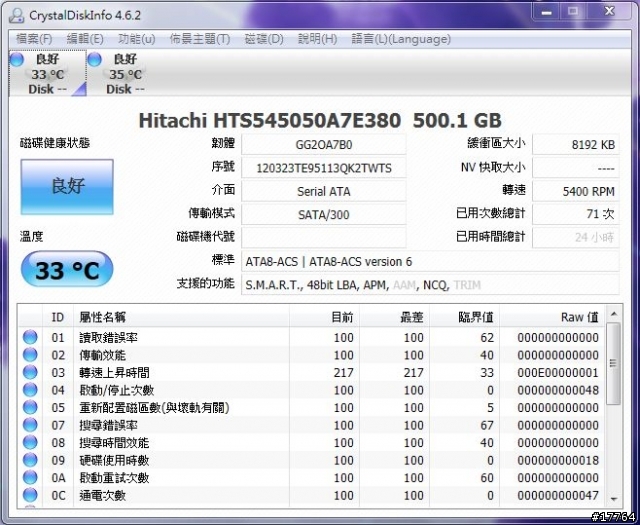Click the status orb for ID 08

(x=30, y=443)
